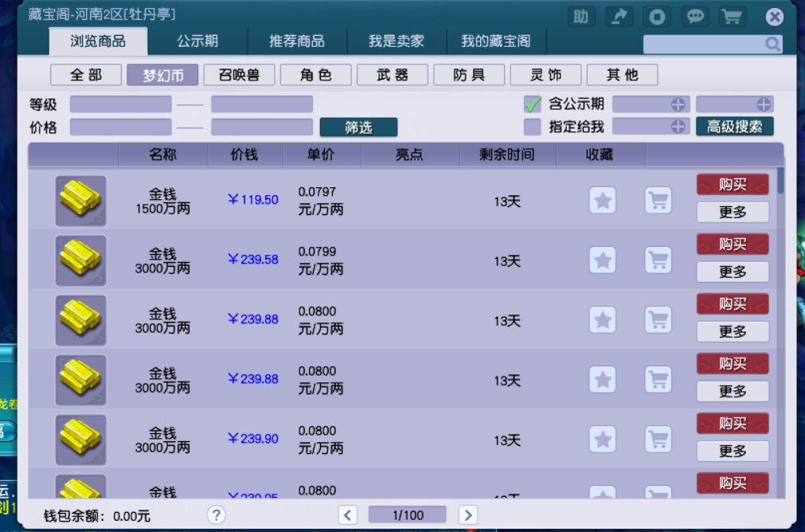805x532 pixels.
Task: Star the second 3000万两 gold listing
Action: (602, 320)
